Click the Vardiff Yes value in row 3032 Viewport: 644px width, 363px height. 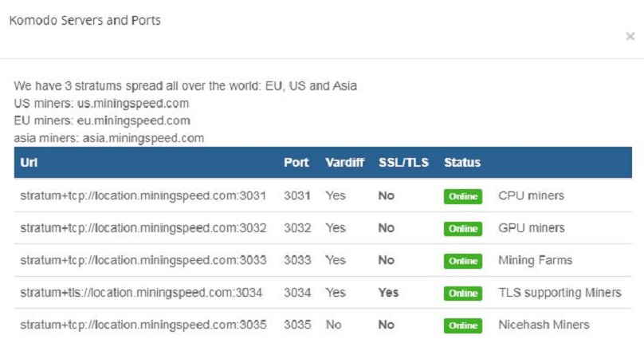tap(336, 227)
